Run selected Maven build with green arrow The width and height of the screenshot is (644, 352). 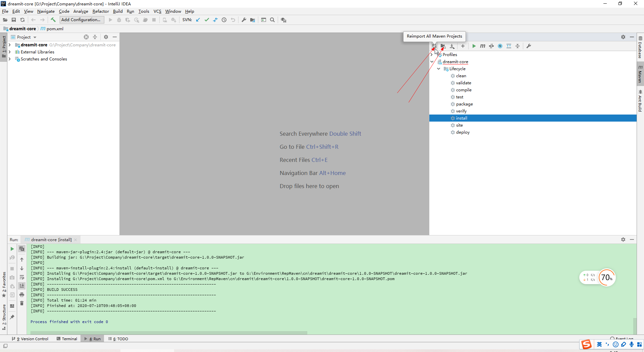(x=474, y=46)
